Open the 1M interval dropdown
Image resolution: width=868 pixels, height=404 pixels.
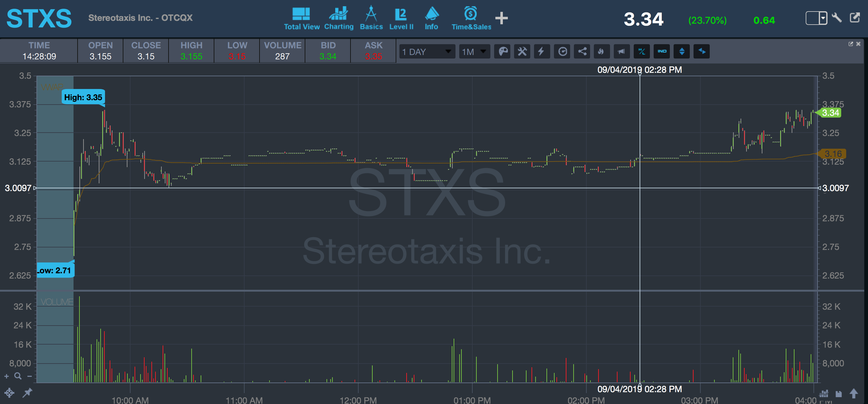click(474, 51)
